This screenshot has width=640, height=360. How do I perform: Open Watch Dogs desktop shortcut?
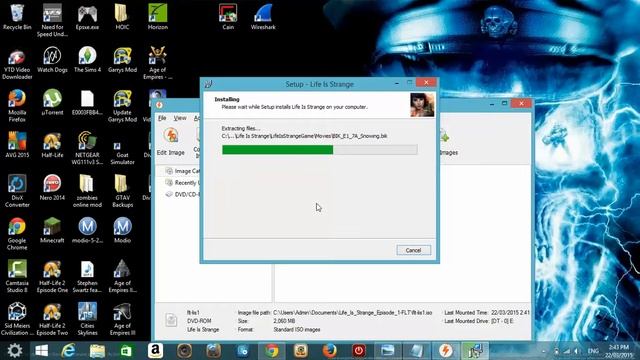pos(52,60)
